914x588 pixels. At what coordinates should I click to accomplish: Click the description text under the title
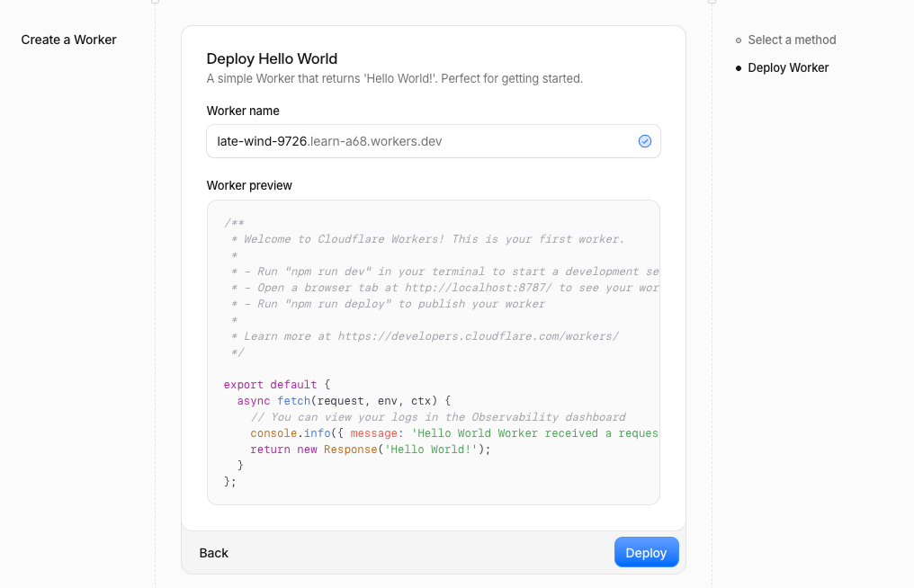[395, 79]
